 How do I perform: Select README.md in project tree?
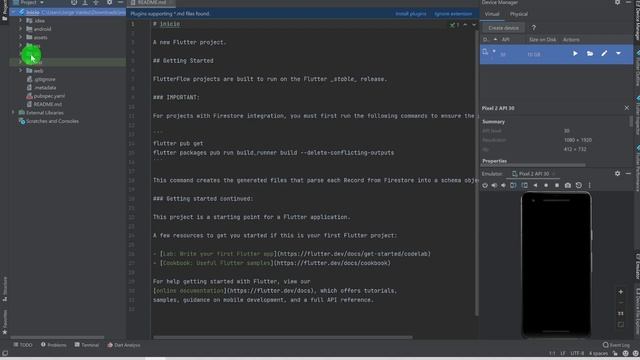click(x=47, y=104)
